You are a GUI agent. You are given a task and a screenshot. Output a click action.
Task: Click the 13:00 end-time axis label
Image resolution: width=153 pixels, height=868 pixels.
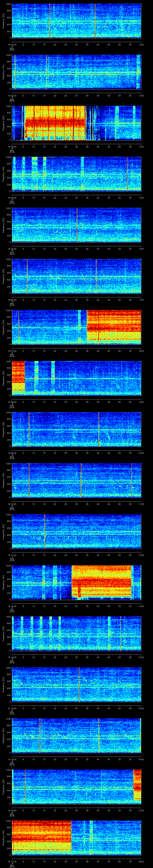pos(141,606)
